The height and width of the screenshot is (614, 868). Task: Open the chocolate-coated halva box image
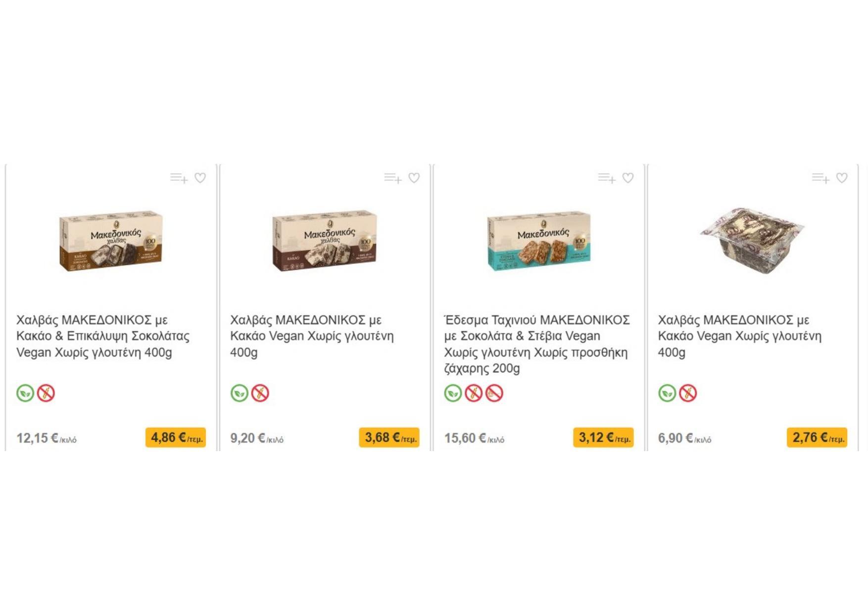tap(111, 241)
